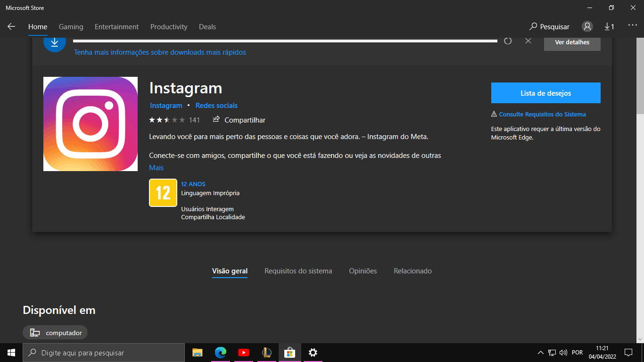Expand the description with the Mais link
The width and height of the screenshot is (644, 362).
point(156,168)
